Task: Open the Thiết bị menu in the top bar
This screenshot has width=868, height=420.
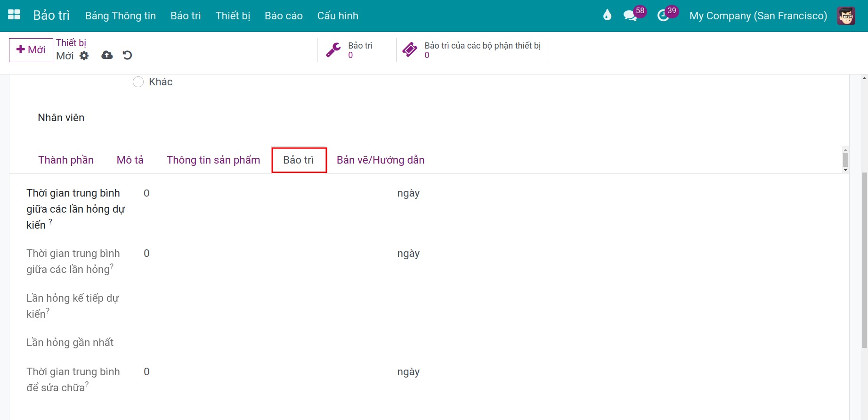Action: 233,16
